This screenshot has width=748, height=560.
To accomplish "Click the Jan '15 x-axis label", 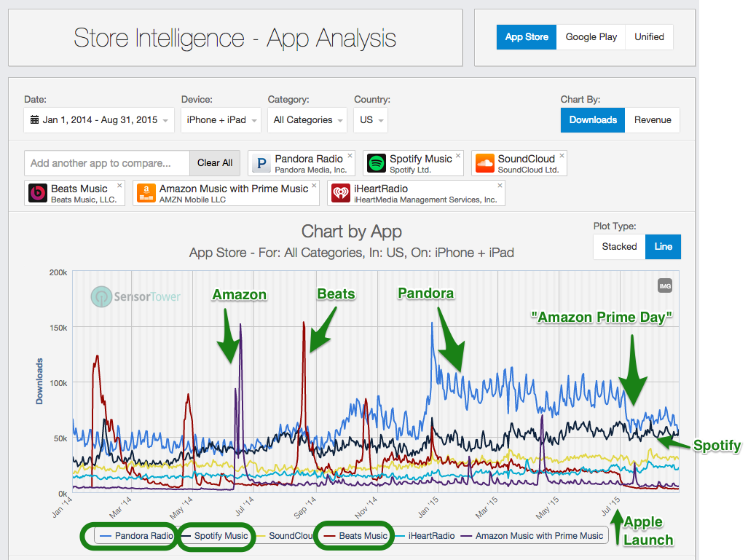I will 428,507.
